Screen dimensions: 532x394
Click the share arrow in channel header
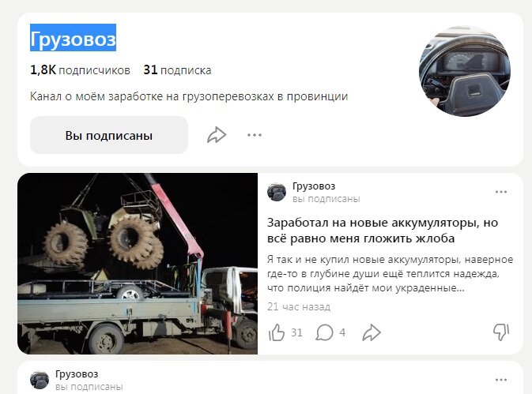point(217,135)
